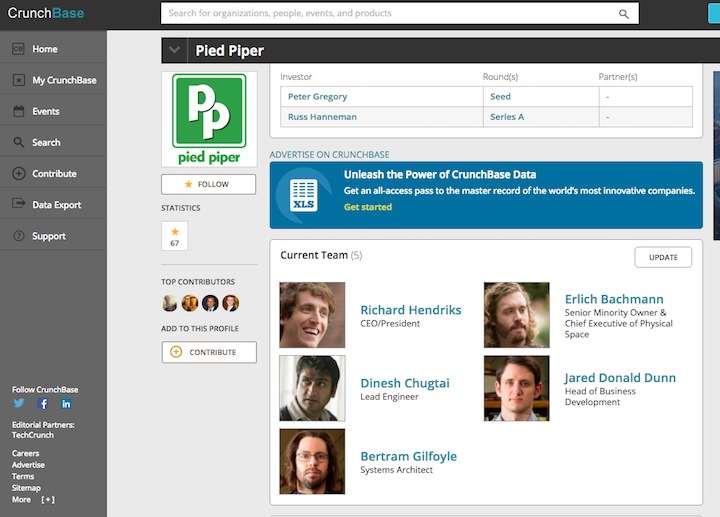
Task: Click the Search magnifier icon in sidebar
Action: tap(18, 142)
